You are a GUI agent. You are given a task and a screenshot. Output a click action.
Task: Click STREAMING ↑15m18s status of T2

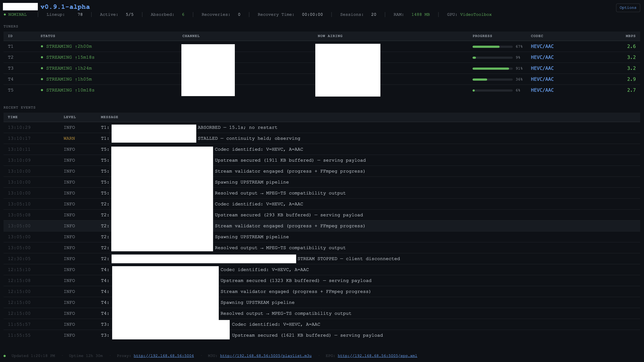click(70, 57)
